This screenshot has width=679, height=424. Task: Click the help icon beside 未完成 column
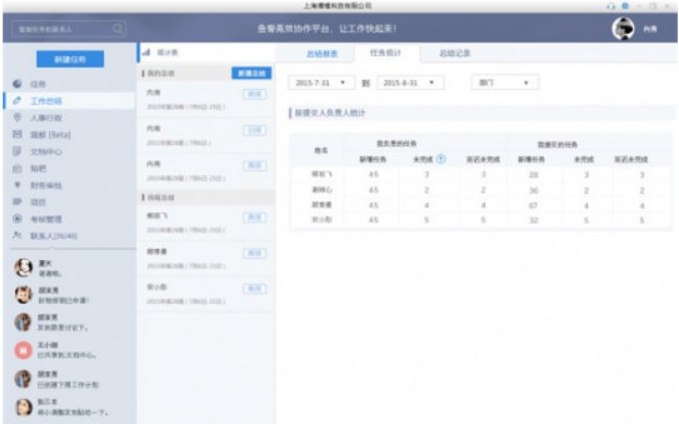click(440, 159)
